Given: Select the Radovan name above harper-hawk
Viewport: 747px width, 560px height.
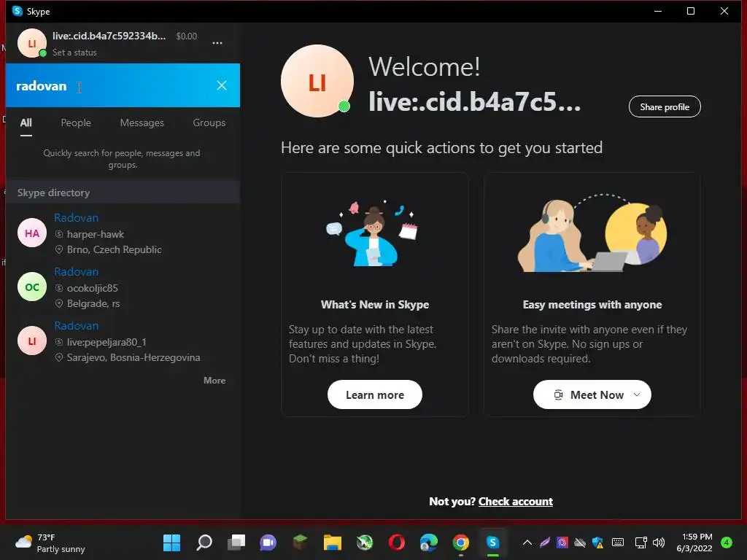Looking at the screenshot, I should tap(76, 217).
